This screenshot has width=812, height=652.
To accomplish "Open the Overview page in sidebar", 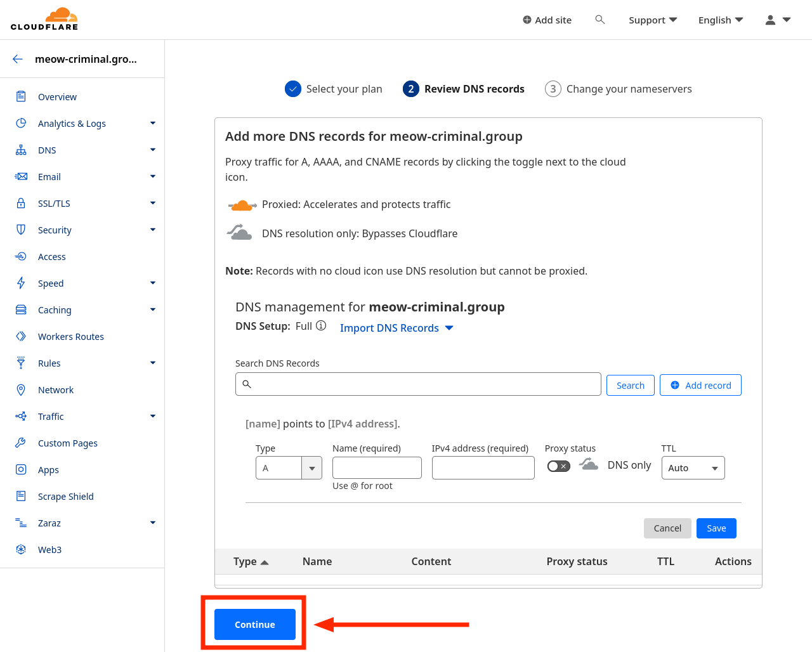I will pos(57,96).
